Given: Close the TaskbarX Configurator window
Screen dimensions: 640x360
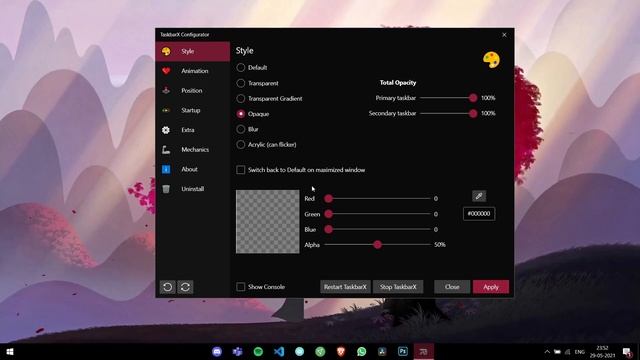Looking at the screenshot, I should coord(504,35).
